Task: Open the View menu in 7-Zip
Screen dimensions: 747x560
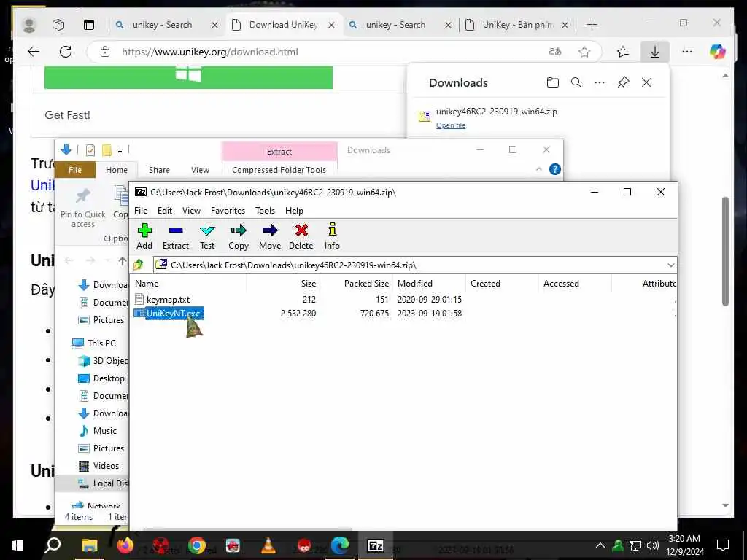Action: pyautogui.click(x=191, y=211)
